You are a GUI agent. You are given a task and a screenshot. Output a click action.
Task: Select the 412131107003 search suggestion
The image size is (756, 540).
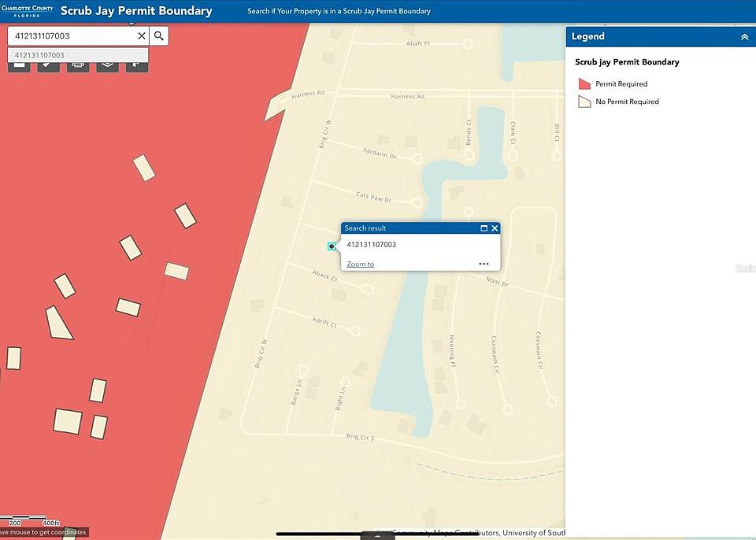pos(78,55)
